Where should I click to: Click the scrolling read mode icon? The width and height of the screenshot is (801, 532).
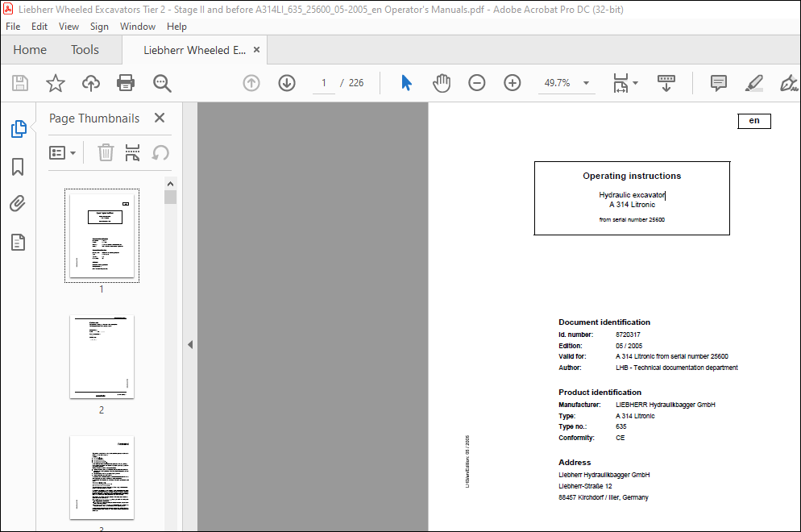click(666, 83)
